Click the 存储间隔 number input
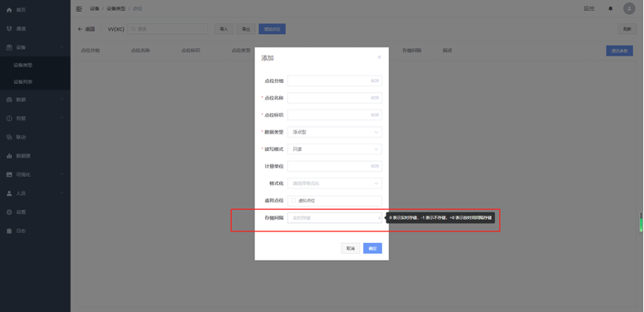Viewport: 644px width, 312px height. tap(334, 217)
